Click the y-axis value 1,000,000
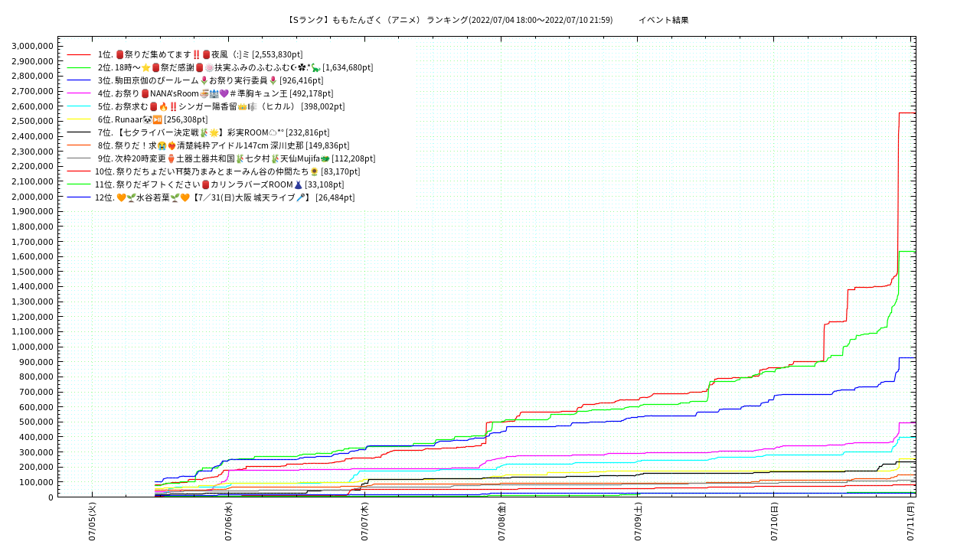 (x=32, y=347)
